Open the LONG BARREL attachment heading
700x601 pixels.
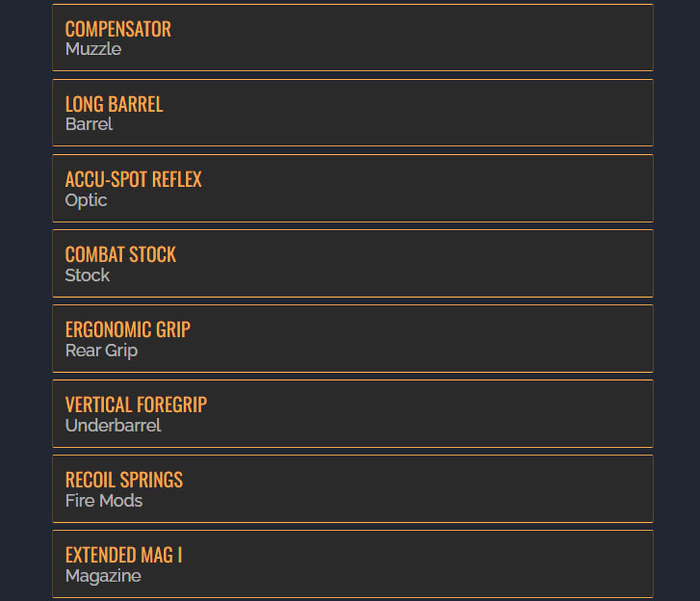tap(114, 104)
